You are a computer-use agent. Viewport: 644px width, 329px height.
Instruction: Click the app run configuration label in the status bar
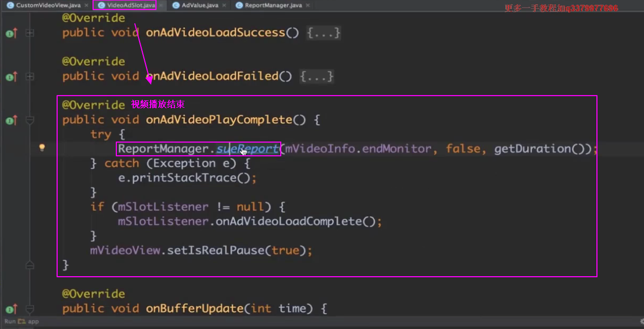click(x=33, y=321)
